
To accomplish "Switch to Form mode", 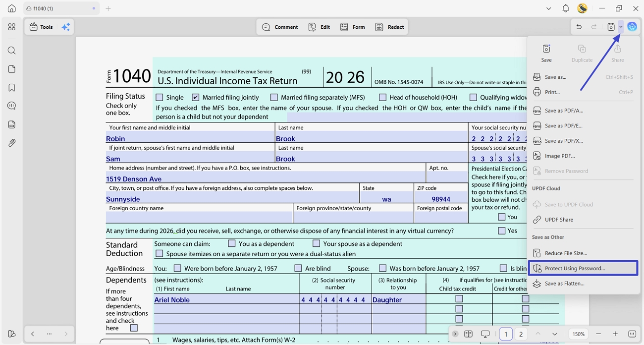I will [353, 27].
